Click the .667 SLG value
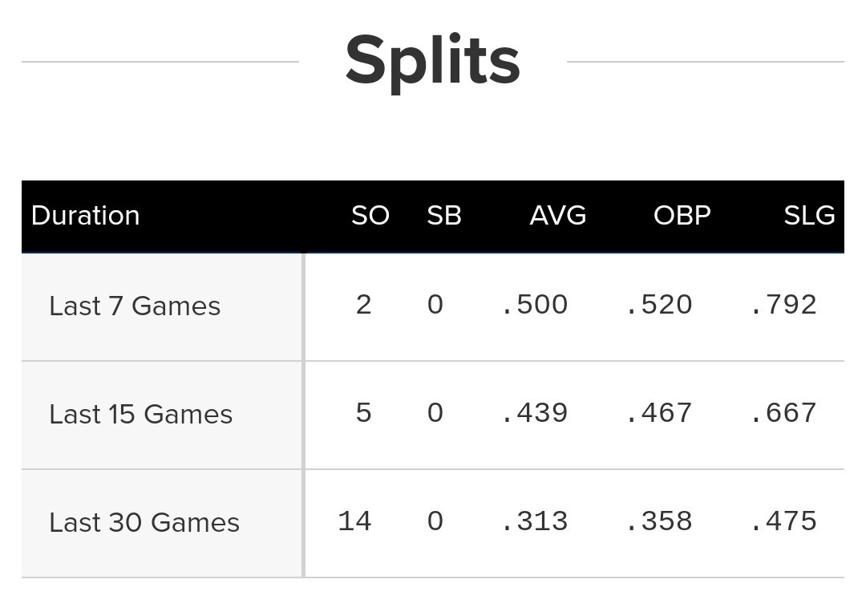The width and height of the screenshot is (866, 616). pyautogui.click(x=783, y=413)
